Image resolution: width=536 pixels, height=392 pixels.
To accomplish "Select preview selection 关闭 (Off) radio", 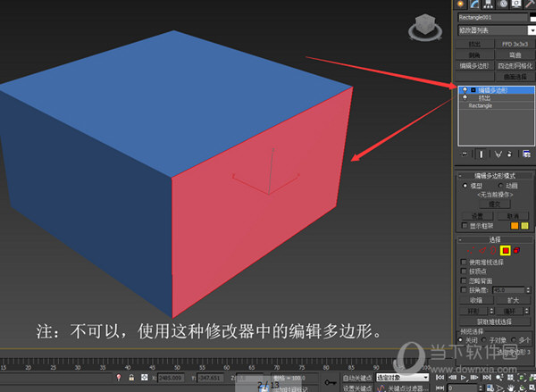I will (x=460, y=340).
